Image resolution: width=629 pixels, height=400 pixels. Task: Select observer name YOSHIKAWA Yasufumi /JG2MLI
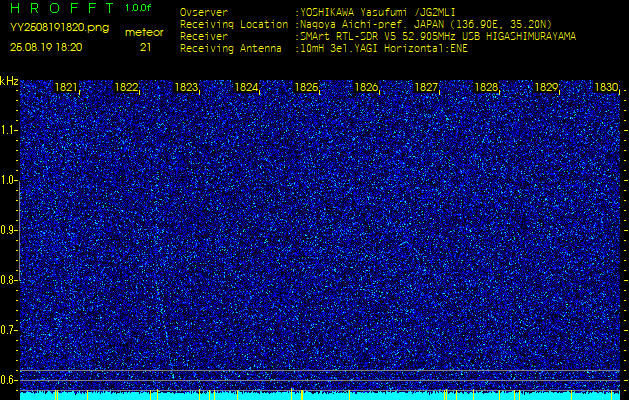tap(378, 12)
